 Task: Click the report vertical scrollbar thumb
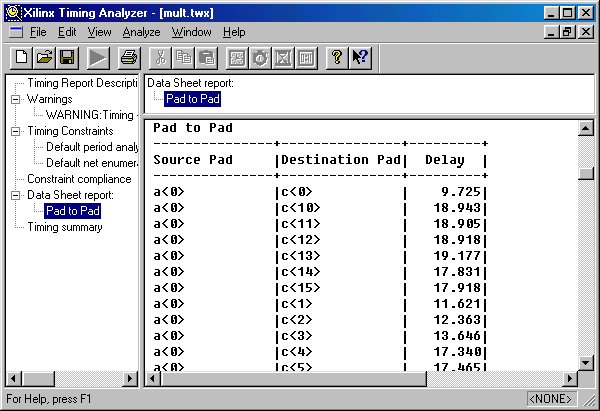tap(586, 173)
